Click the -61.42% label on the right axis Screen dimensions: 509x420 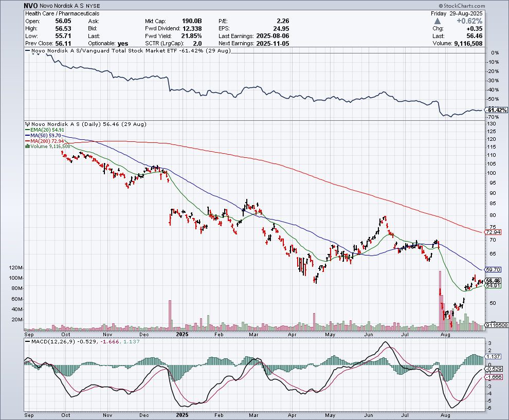(x=497, y=110)
